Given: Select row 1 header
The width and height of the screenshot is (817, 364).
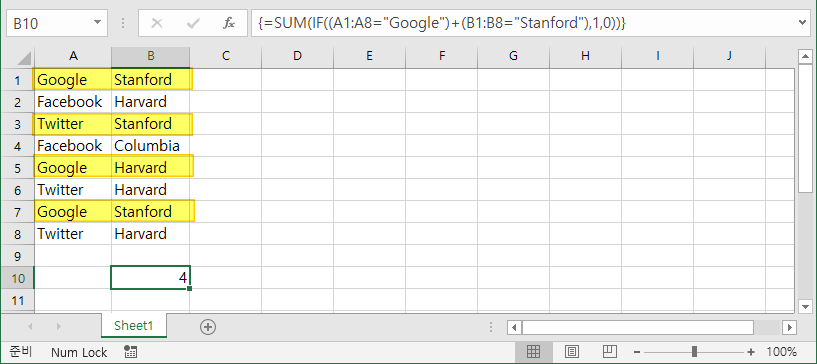Looking at the screenshot, I should (x=18, y=80).
